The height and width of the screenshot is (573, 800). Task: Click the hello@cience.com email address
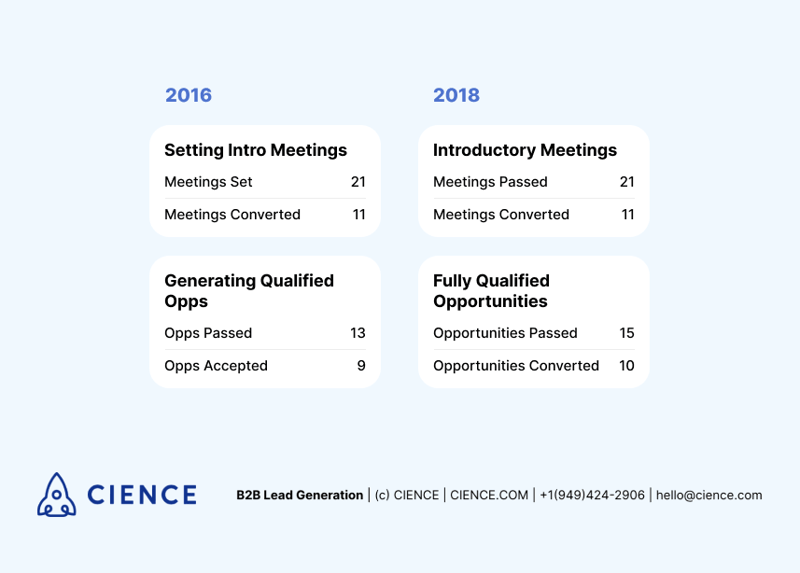click(x=709, y=495)
